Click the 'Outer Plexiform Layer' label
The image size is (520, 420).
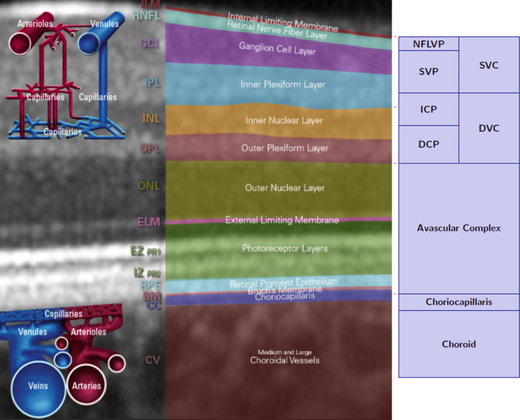point(285,148)
